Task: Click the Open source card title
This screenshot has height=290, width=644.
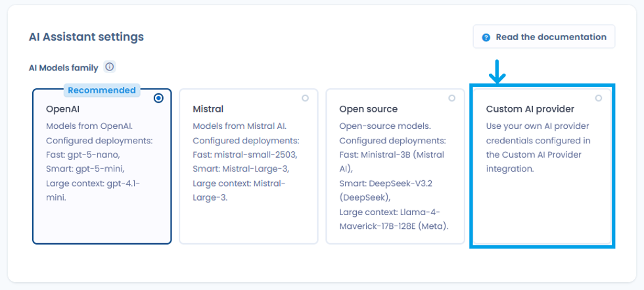Action: [x=369, y=109]
